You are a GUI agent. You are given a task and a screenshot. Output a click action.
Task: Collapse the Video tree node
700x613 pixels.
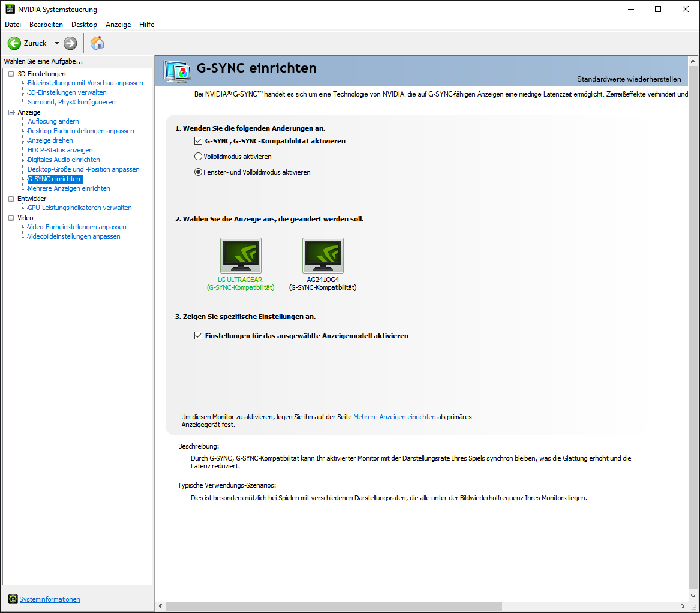click(11, 218)
